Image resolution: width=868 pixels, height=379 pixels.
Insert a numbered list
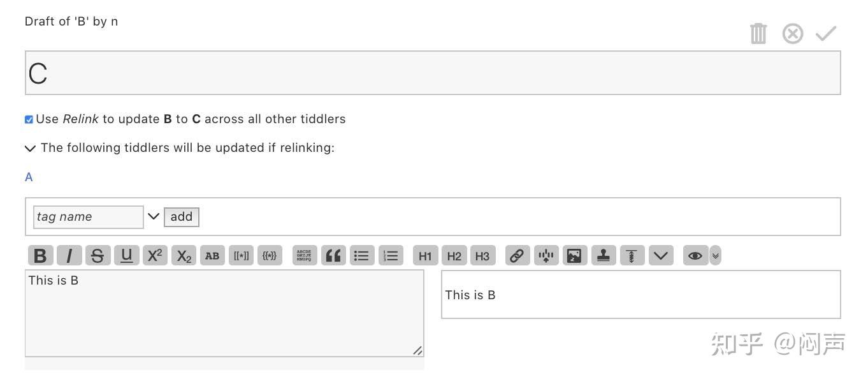[391, 256]
